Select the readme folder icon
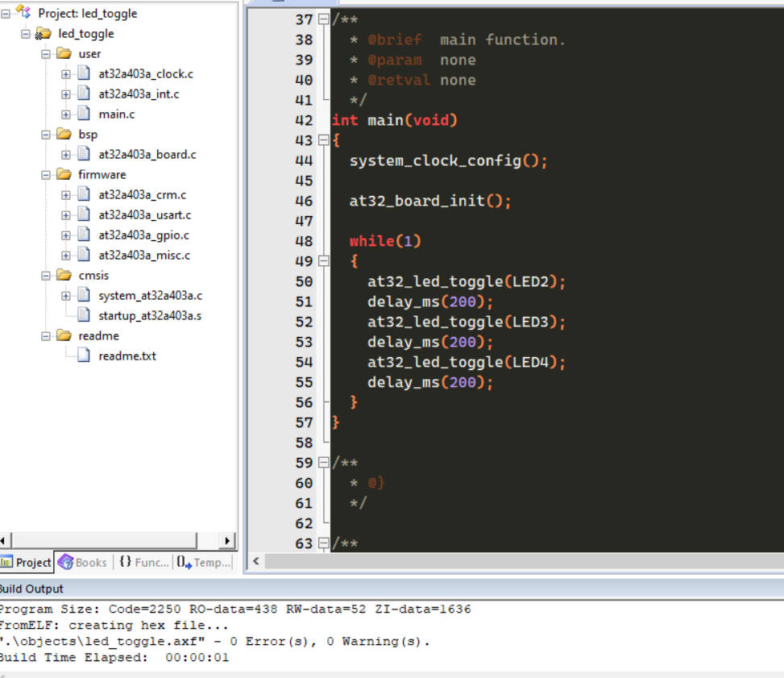Screen dimensions: 784x678 click(x=64, y=335)
